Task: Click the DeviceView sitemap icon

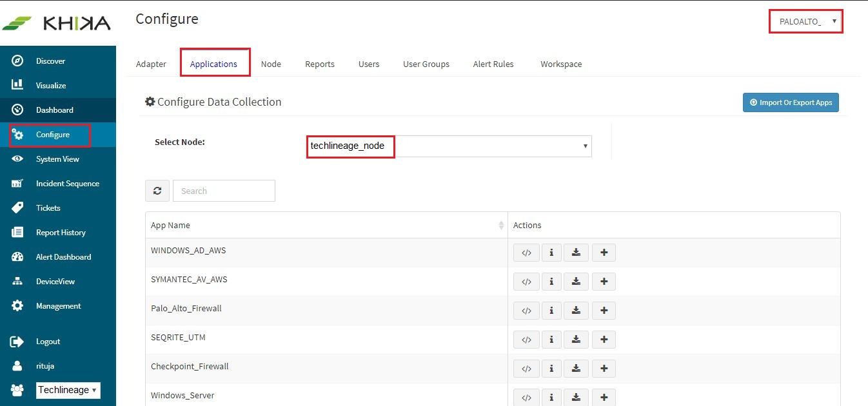Action: 18,282
